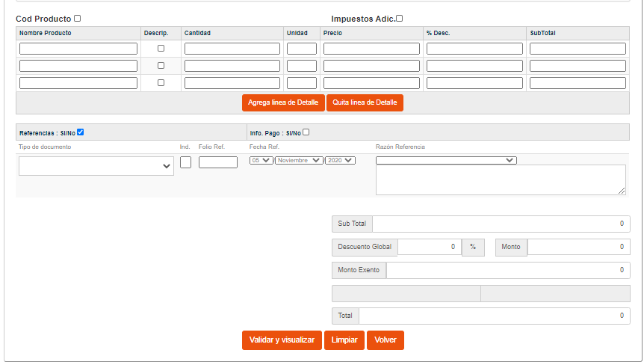Click the Folio Ref. input field
Viewport: 644px width, 362px height.
pos(218,162)
